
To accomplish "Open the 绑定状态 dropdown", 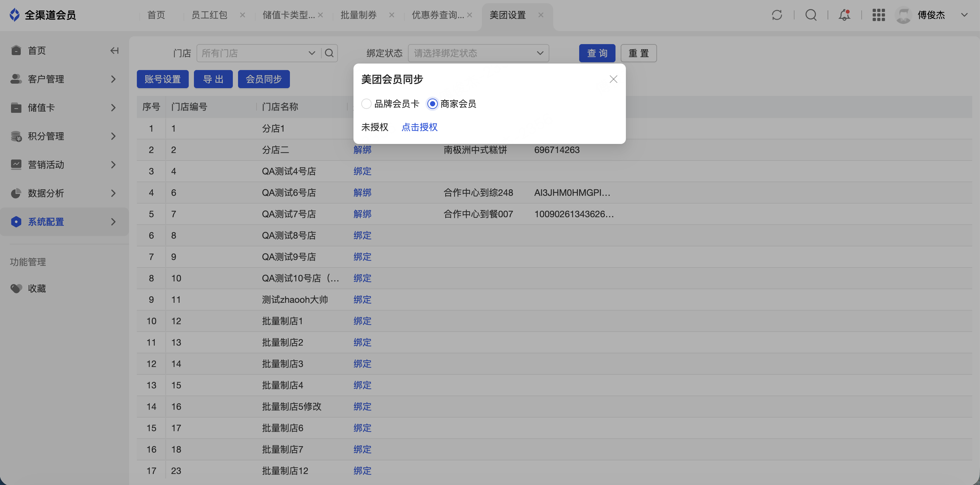I will [x=478, y=53].
